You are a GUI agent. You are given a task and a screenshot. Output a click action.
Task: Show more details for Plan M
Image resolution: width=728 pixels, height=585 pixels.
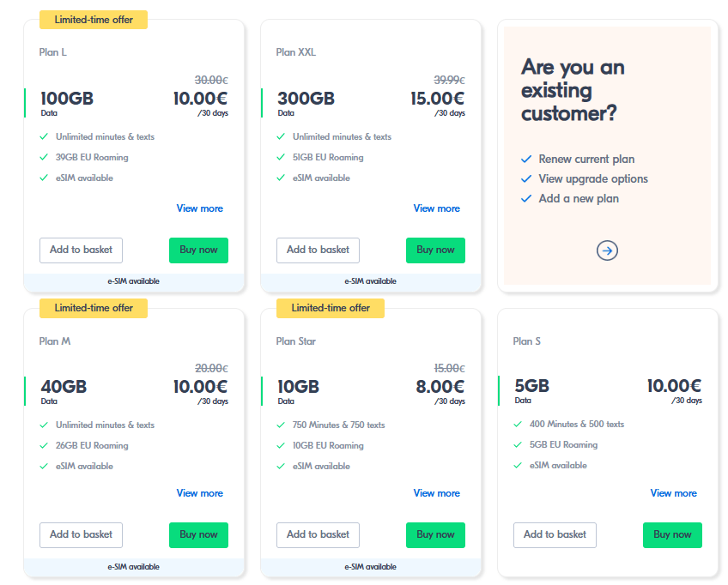pos(199,493)
